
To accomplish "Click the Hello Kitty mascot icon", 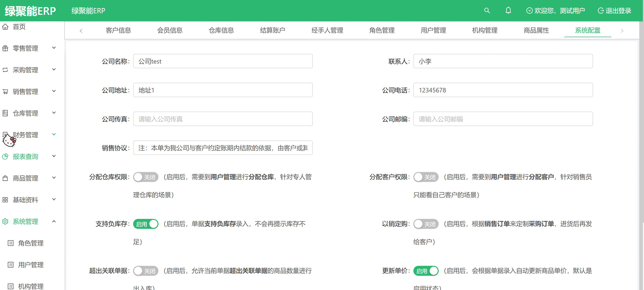I will click(x=9, y=141).
